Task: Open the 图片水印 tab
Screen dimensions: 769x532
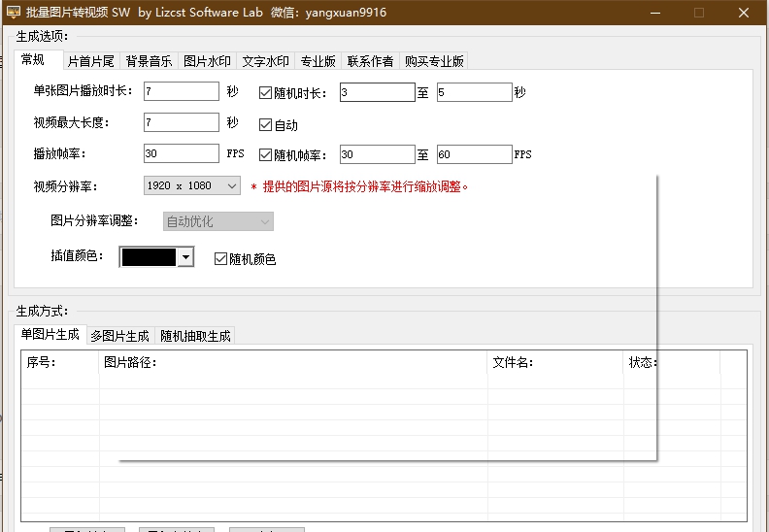Action: coord(207,61)
